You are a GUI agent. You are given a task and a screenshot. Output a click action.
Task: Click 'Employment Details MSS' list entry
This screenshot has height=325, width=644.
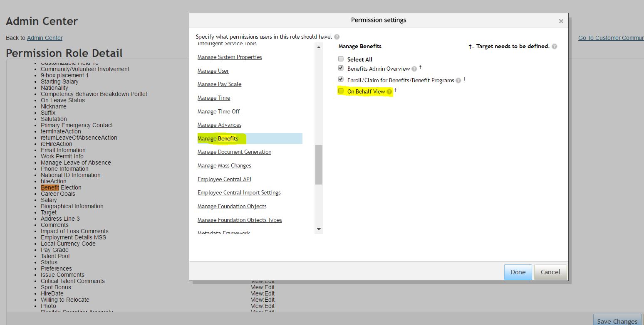[x=73, y=237]
